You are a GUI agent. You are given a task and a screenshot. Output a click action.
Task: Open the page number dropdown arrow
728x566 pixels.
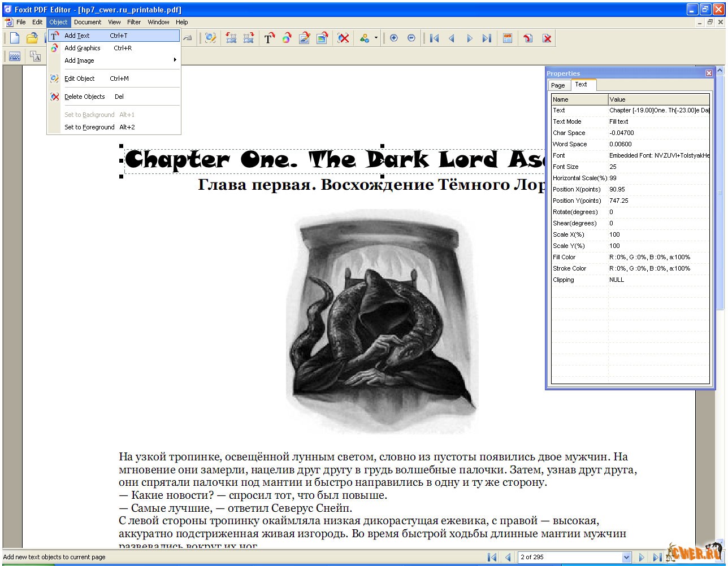click(x=626, y=557)
